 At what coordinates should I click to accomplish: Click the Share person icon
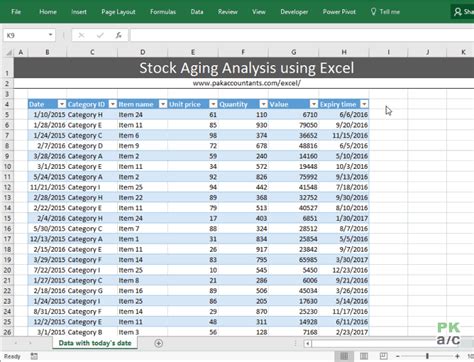(457, 12)
